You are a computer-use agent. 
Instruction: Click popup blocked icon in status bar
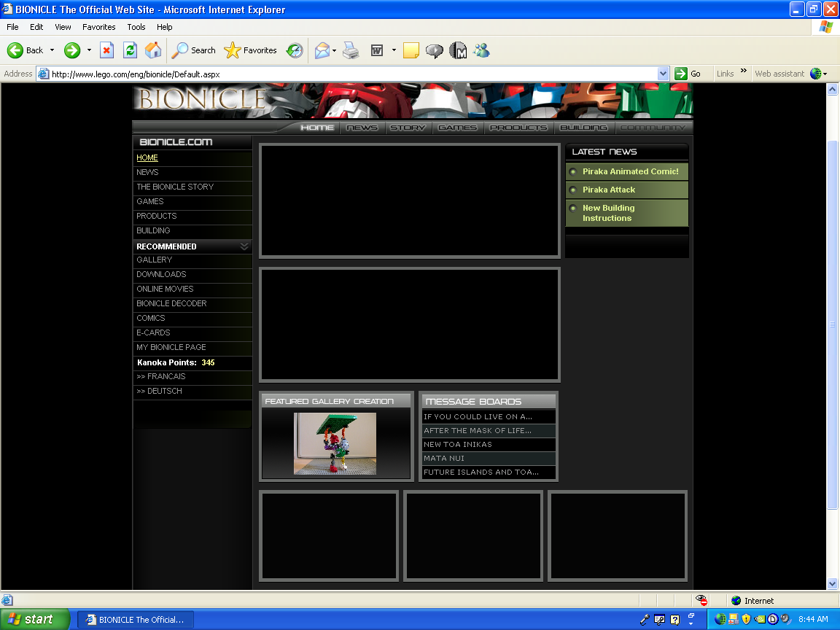tap(701, 601)
